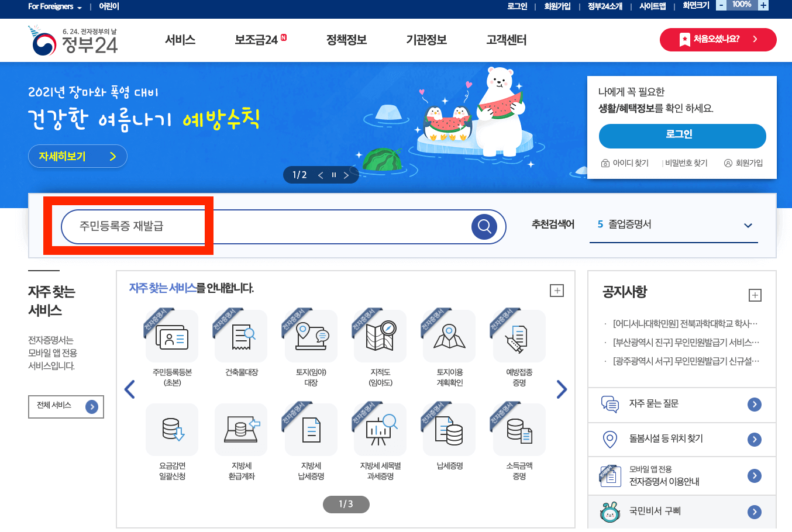
Task: Switch to the 고객센터 menu
Action: point(505,40)
